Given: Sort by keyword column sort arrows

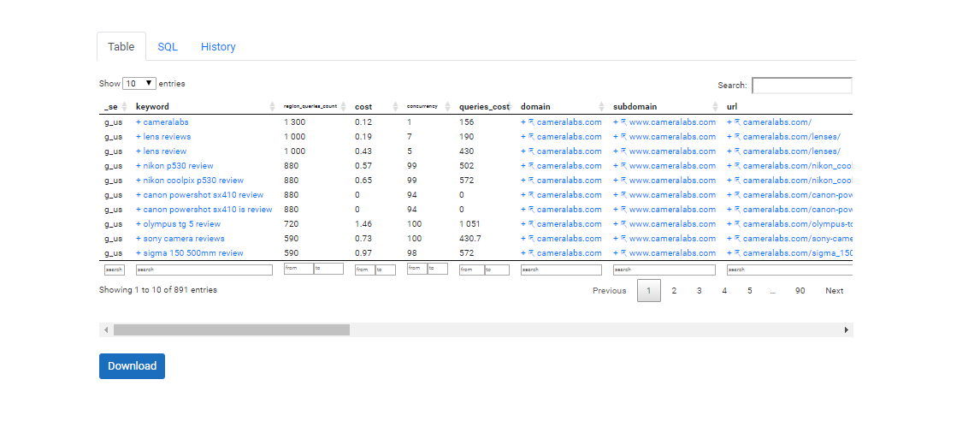Looking at the screenshot, I should (x=272, y=107).
